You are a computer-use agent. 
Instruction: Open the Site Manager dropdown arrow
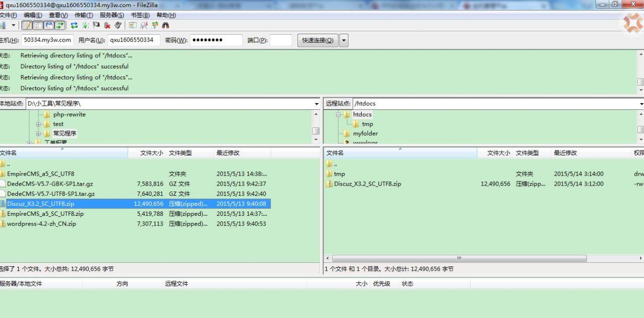[x=14, y=25]
